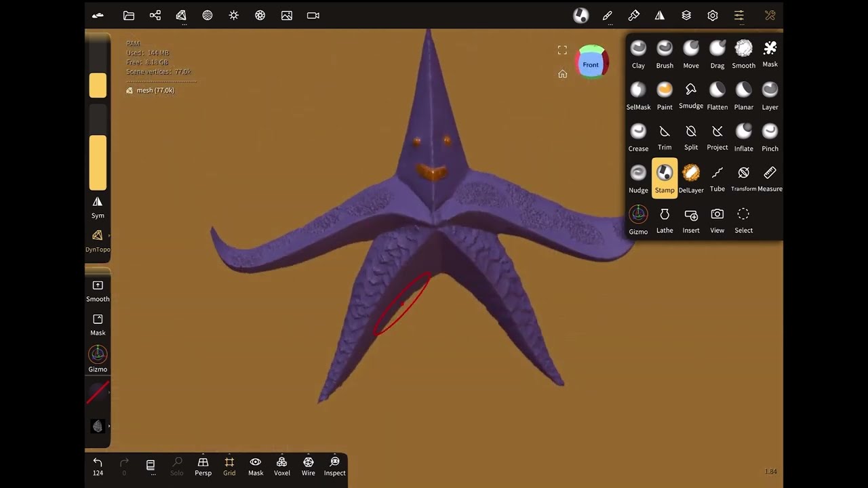Select the Project tool
This screenshot has height=488, width=868.
coord(717,138)
